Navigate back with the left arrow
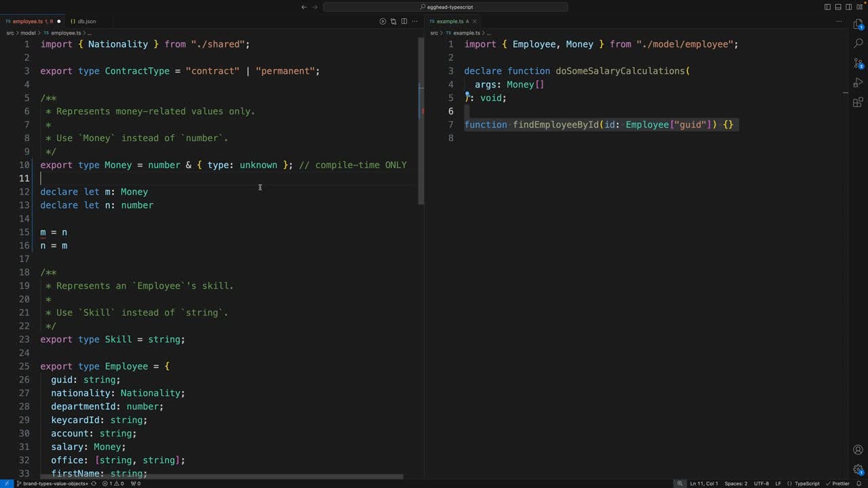The image size is (868, 488). pyautogui.click(x=304, y=7)
